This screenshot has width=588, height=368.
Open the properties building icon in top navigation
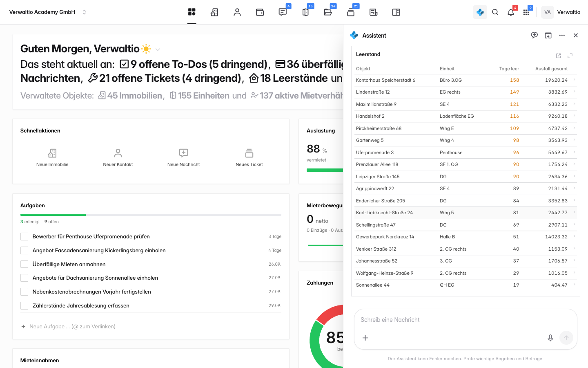pyautogui.click(x=214, y=12)
